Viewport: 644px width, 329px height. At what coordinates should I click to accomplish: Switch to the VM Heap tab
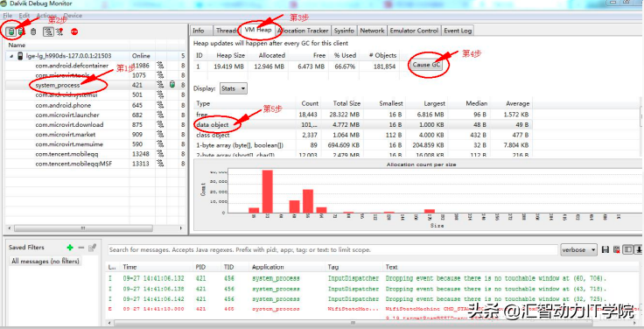pos(257,30)
